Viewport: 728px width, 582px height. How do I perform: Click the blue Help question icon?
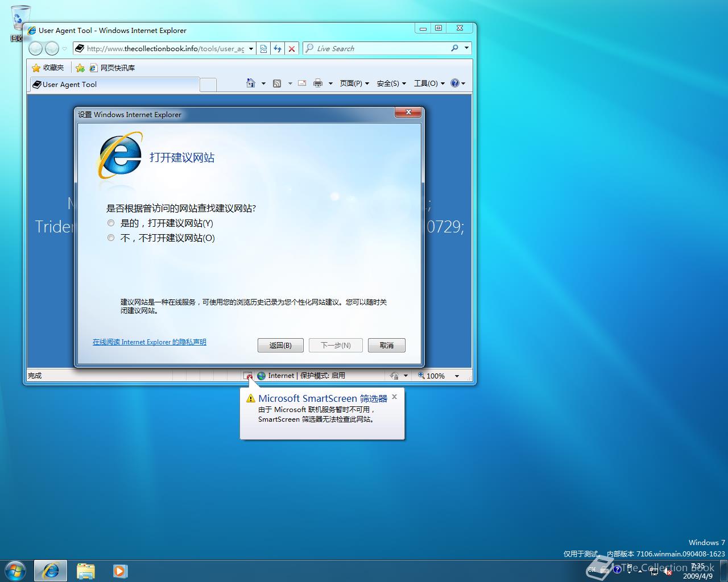(454, 83)
